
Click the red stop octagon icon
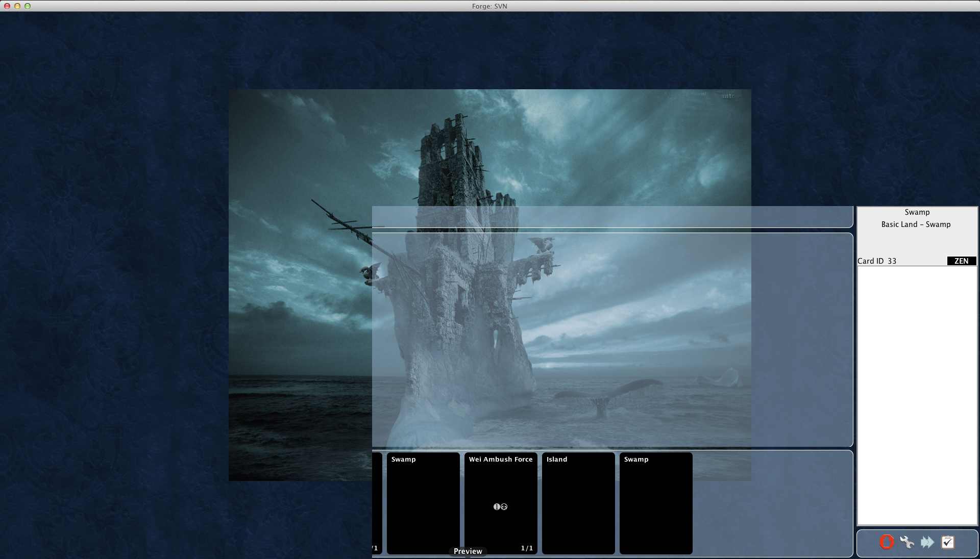pos(887,542)
